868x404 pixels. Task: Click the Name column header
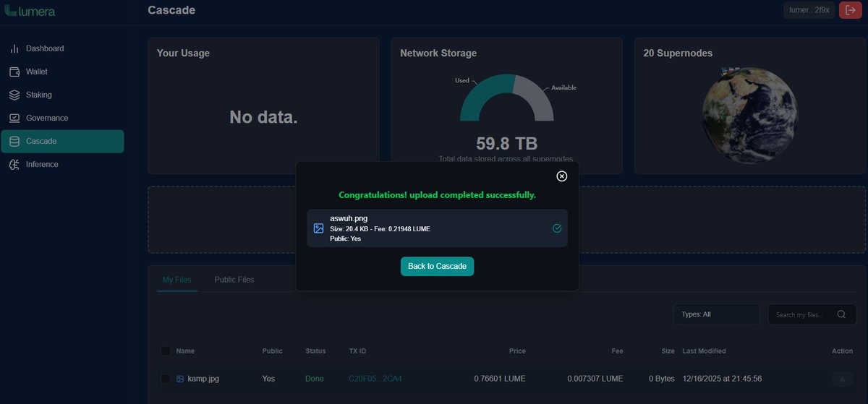[x=185, y=351]
